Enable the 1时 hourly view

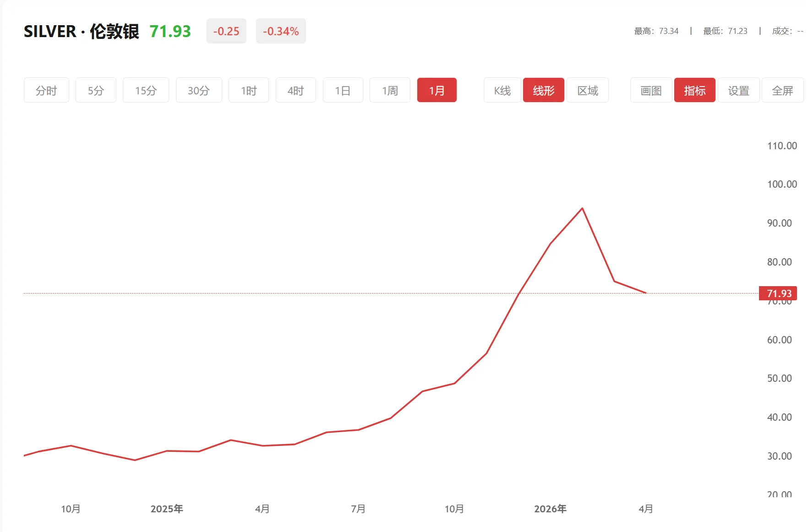point(248,90)
